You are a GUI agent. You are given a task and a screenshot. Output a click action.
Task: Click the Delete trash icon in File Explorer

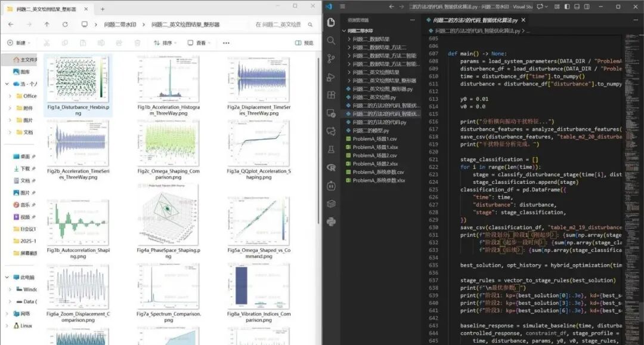(x=138, y=43)
